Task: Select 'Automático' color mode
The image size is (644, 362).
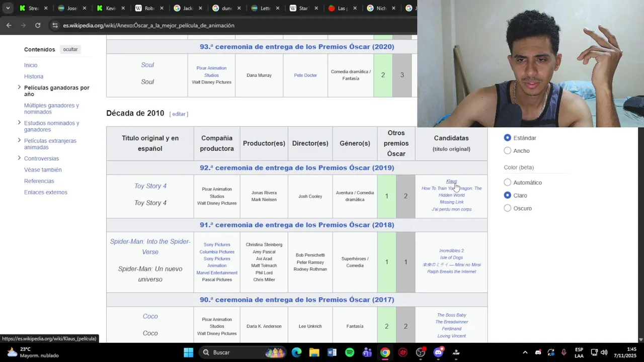Action: 507,183
